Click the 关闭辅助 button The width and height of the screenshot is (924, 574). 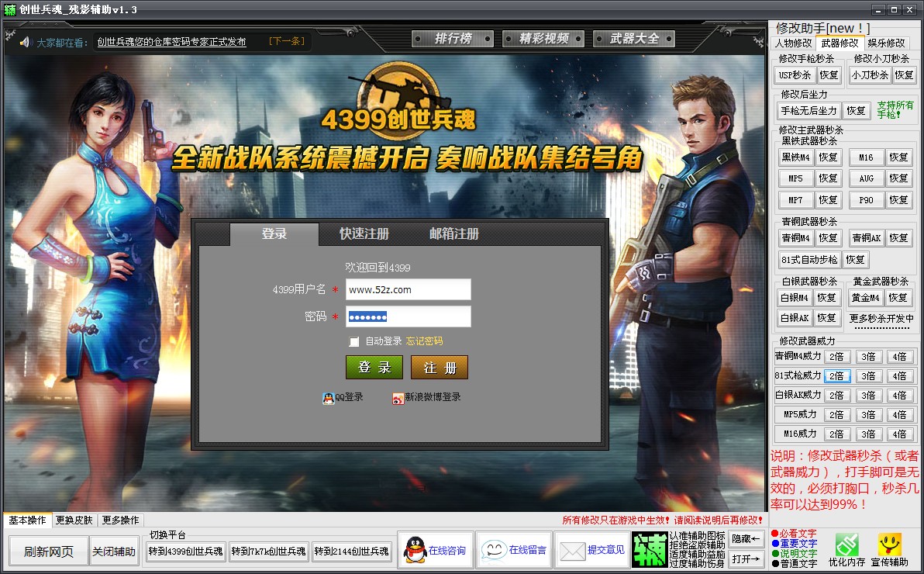click(114, 552)
